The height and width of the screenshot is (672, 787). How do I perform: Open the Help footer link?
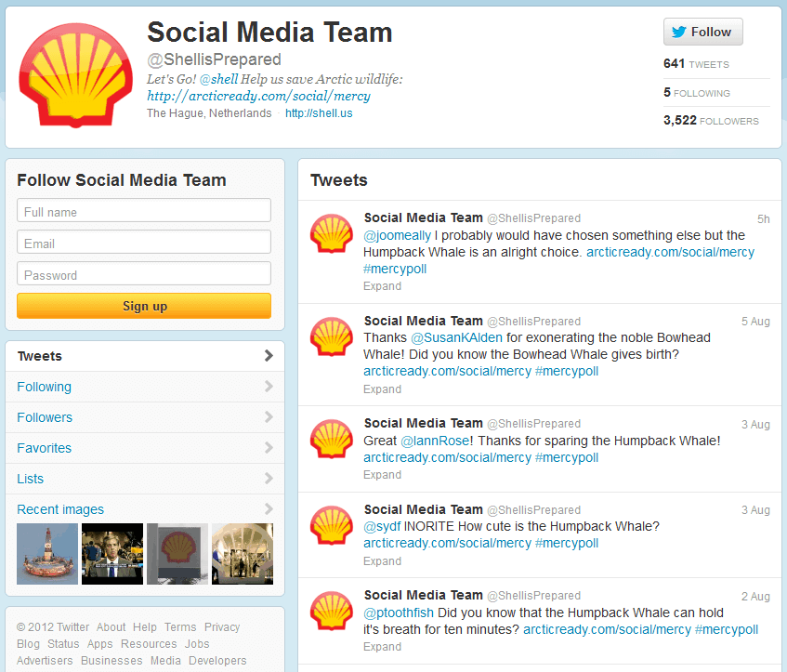click(145, 627)
